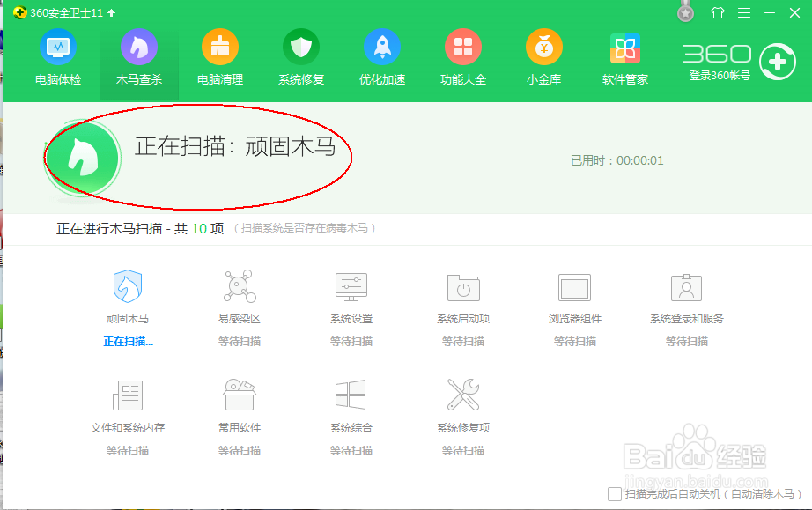This screenshot has width=812, height=510.
Task: Select the 系统修复项 wrench tools icon
Action: point(463,395)
